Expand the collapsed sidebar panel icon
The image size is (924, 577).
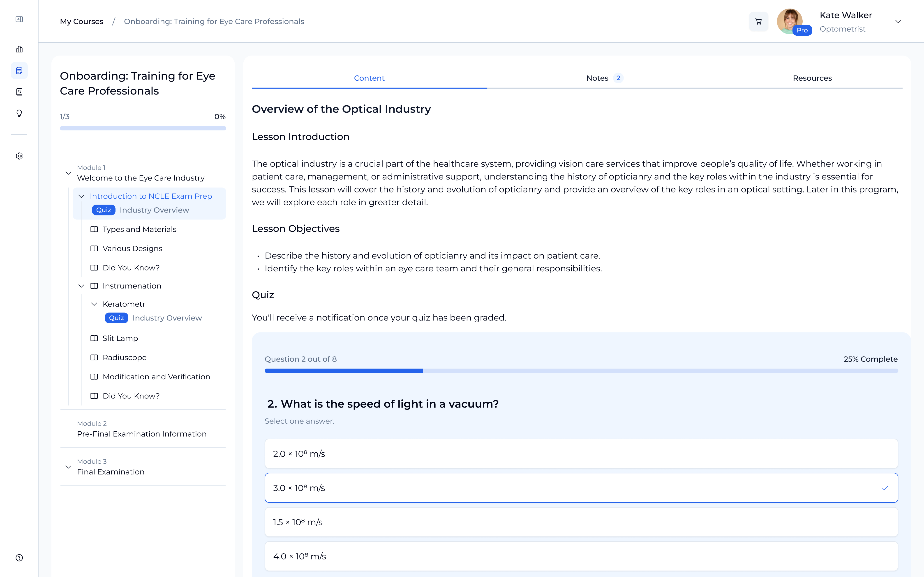point(19,19)
